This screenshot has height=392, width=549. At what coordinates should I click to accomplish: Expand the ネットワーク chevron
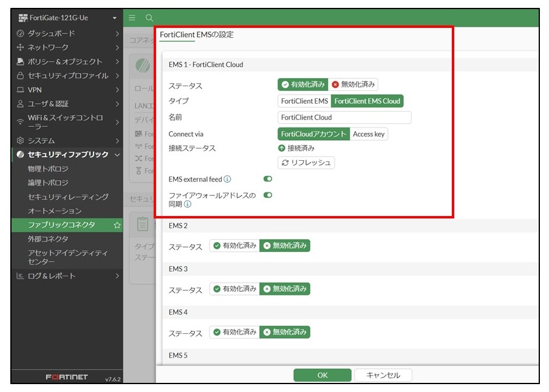pyautogui.click(x=117, y=47)
